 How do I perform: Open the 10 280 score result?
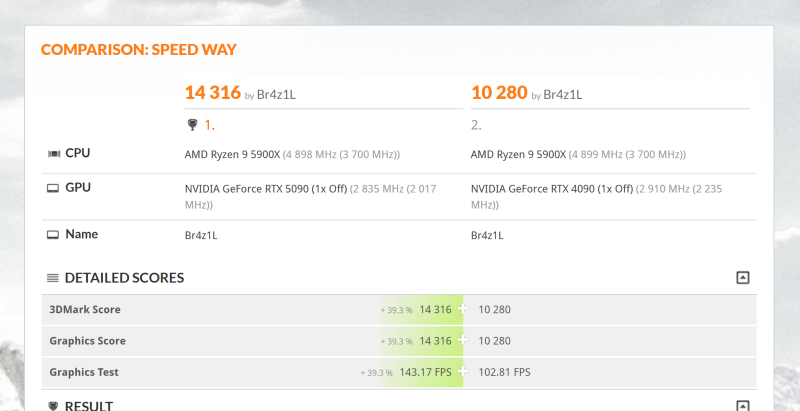click(499, 93)
